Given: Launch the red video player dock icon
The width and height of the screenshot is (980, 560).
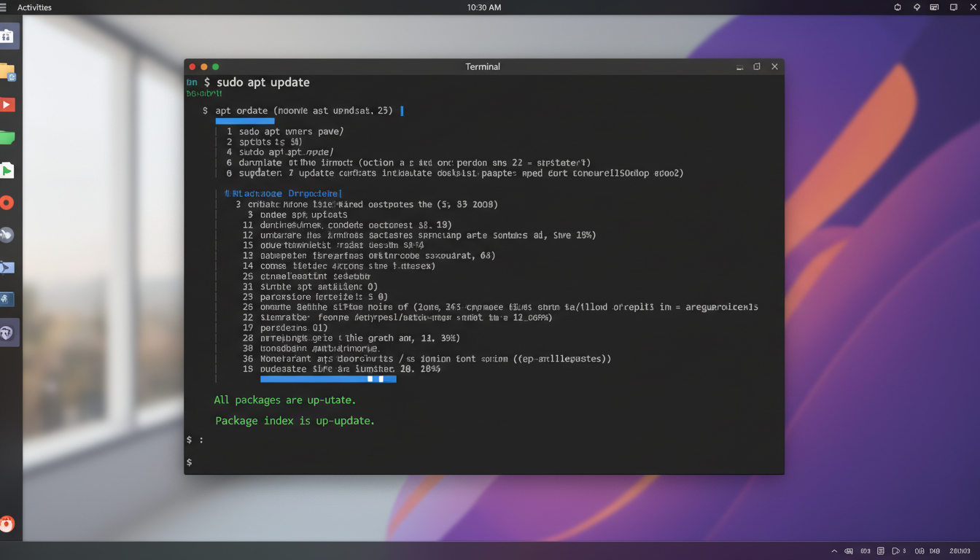Looking at the screenshot, I should [7, 105].
